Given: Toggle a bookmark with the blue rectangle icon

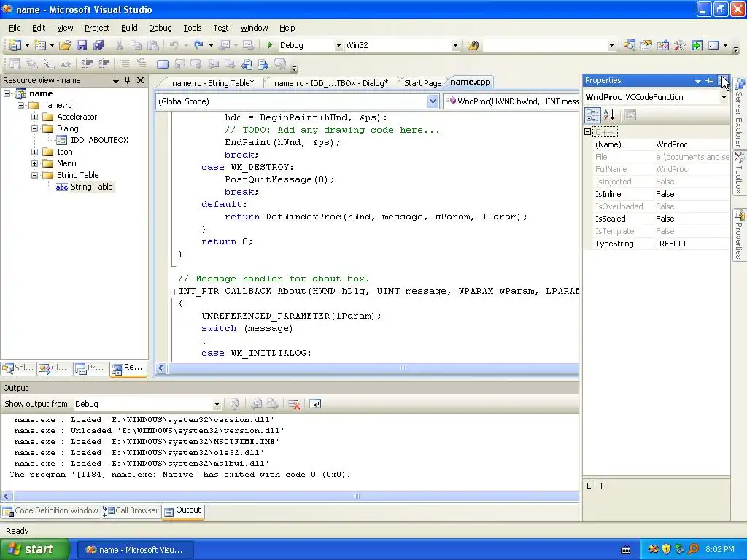Looking at the screenshot, I should (163, 64).
